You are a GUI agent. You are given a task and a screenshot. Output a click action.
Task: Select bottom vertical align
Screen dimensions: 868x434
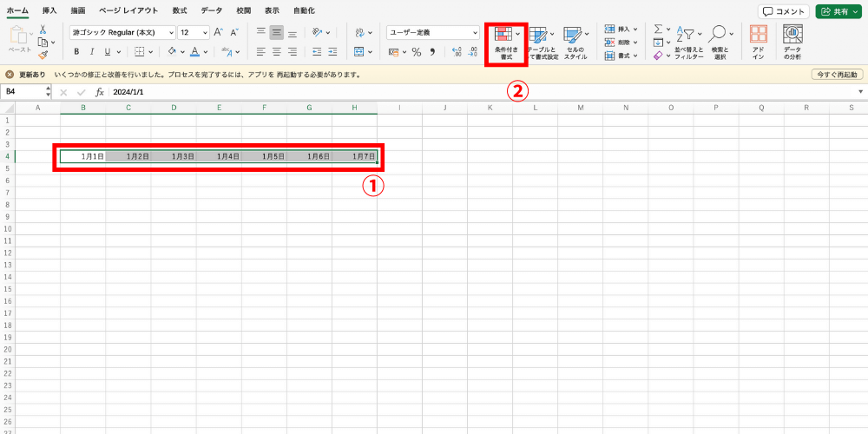click(x=293, y=33)
